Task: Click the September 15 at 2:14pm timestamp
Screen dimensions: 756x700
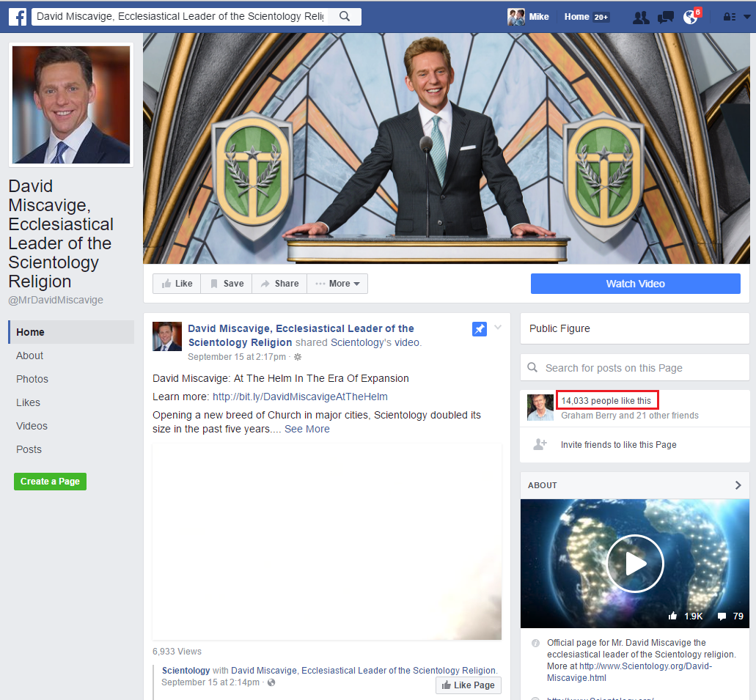Action: (x=210, y=682)
